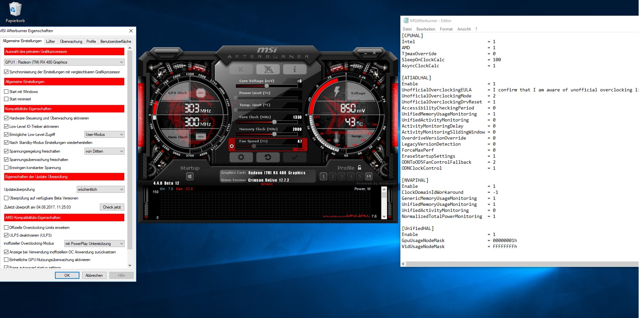
Task: Toggle 'Spannungsüberwachung freischalten' checkbox
Action: tap(6, 159)
